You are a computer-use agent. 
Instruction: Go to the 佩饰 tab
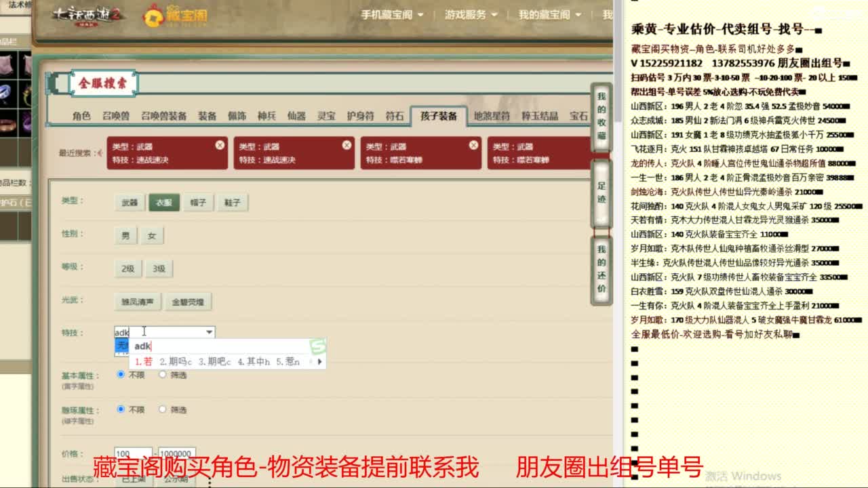(237, 116)
